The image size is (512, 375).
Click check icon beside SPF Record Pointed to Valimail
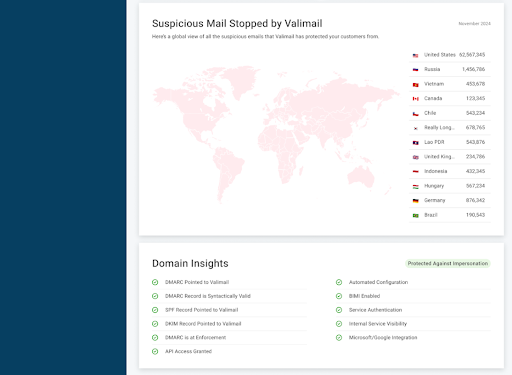[x=155, y=310]
